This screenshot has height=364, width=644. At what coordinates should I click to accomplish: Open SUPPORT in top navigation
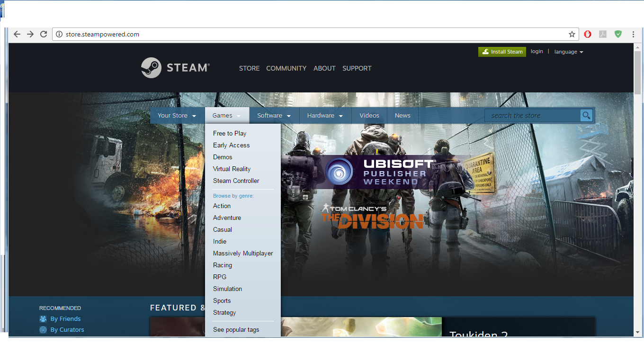click(357, 68)
